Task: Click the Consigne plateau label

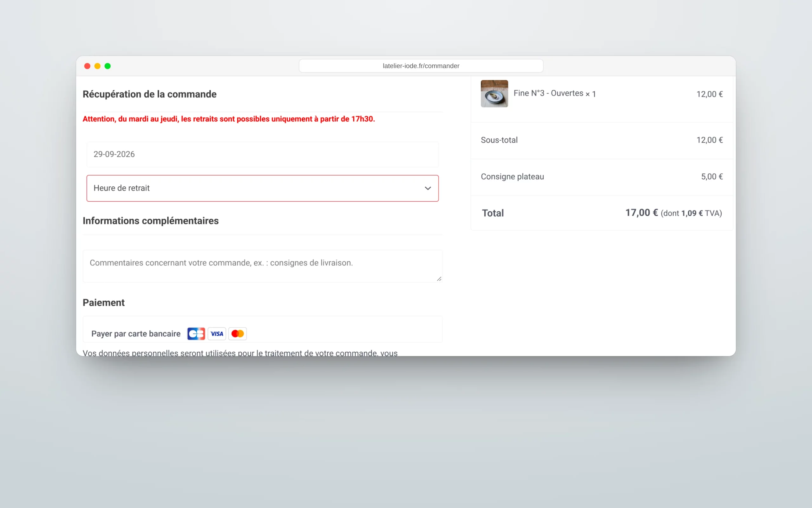Action: click(x=512, y=177)
